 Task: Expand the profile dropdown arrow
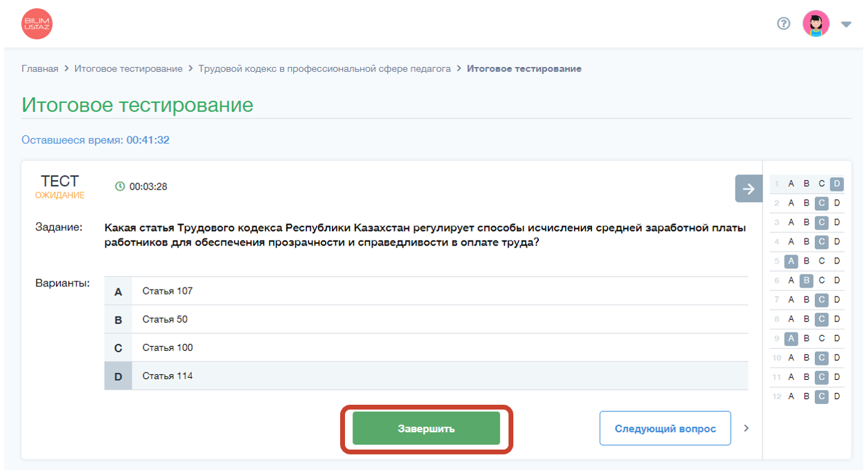click(846, 25)
